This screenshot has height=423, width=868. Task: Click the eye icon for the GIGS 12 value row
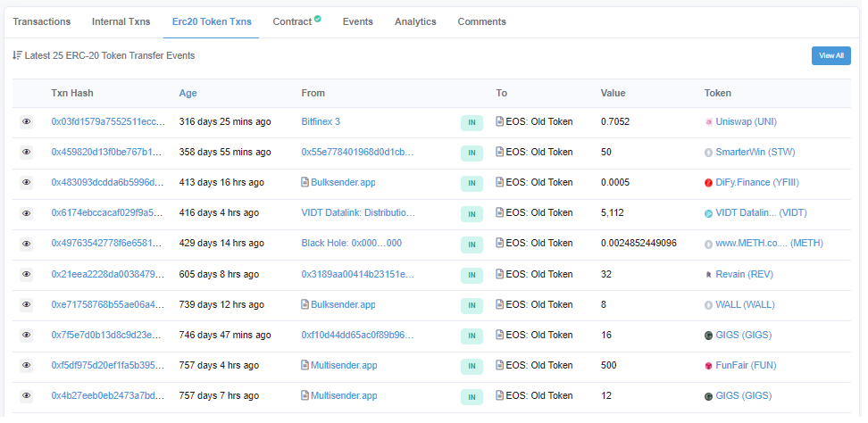point(27,396)
